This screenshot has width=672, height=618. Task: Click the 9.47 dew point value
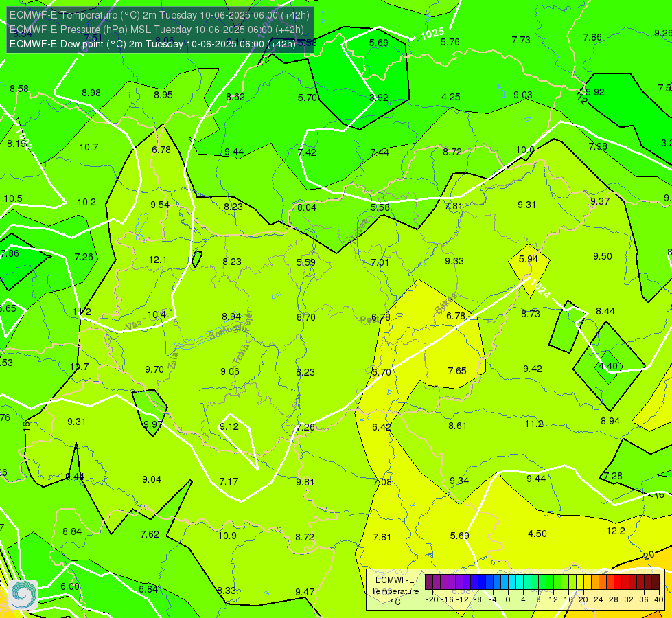point(305,592)
